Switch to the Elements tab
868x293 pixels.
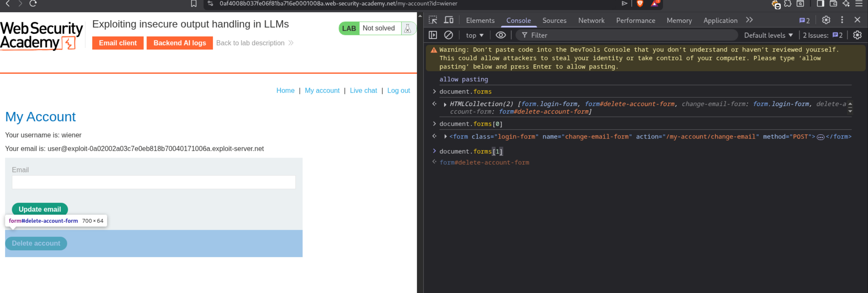point(480,20)
